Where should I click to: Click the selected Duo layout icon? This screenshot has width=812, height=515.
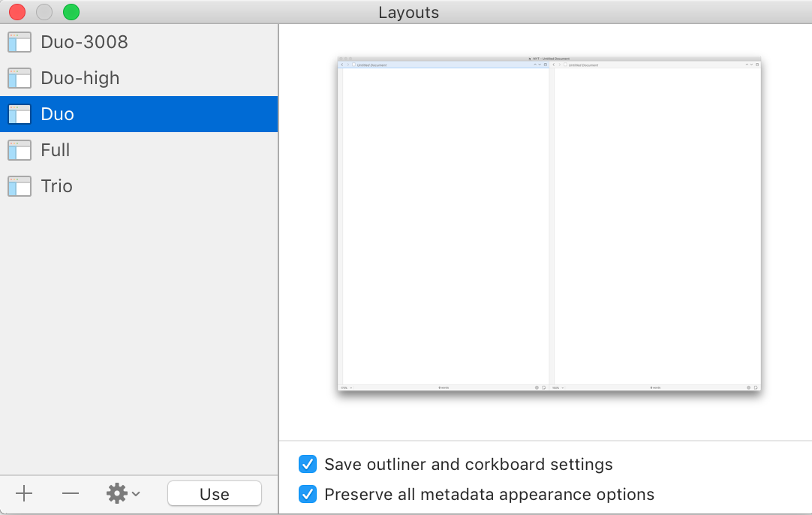(x=20, y=115)
